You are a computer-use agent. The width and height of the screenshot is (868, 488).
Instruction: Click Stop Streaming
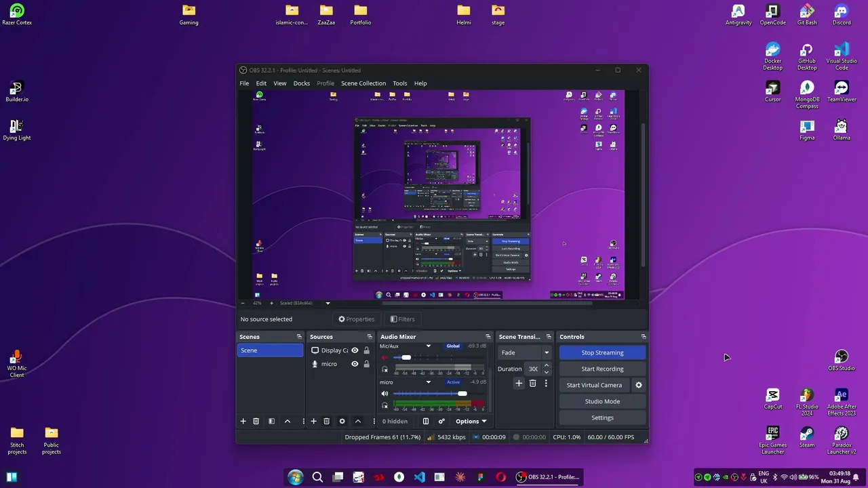(x=602, y=352)
